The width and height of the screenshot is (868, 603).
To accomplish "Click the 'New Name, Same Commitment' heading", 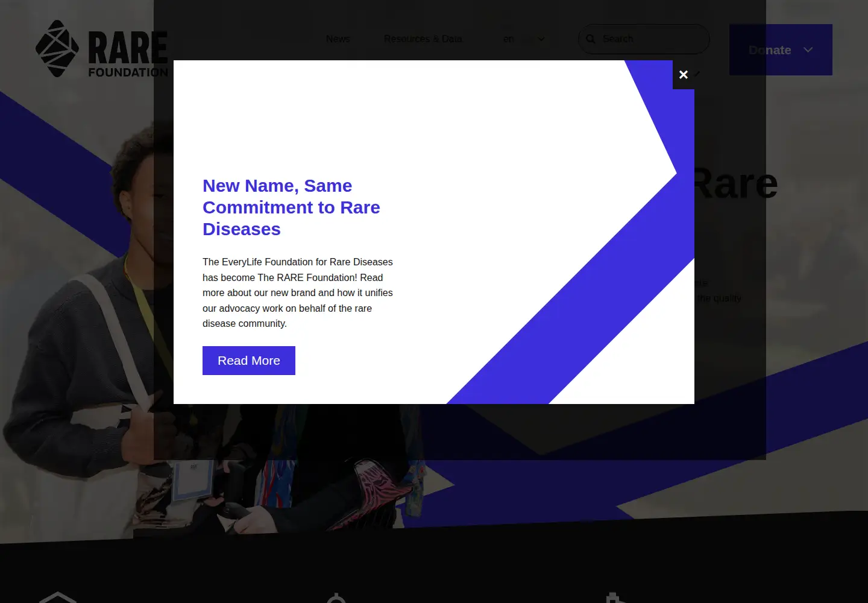I will (x=292, y=207).
